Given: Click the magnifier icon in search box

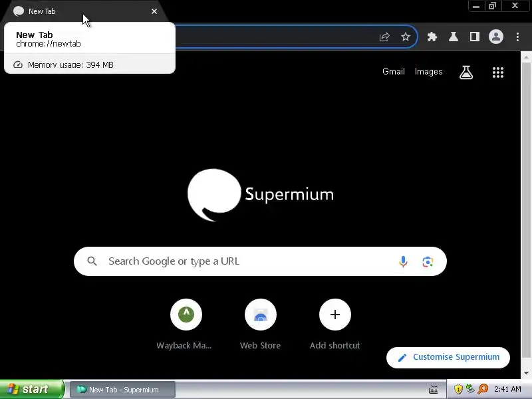Looking at the screenshot, I should tap(92, 261).
